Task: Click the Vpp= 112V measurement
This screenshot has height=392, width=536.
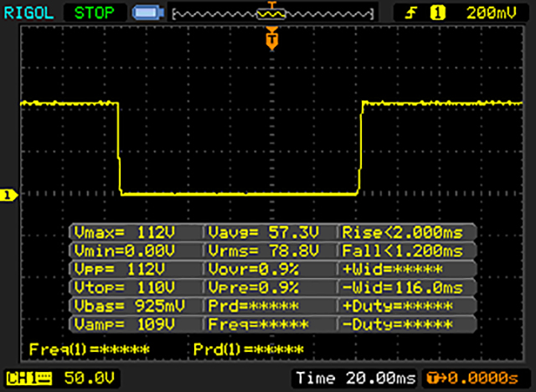Action: [x=119, y=270]
